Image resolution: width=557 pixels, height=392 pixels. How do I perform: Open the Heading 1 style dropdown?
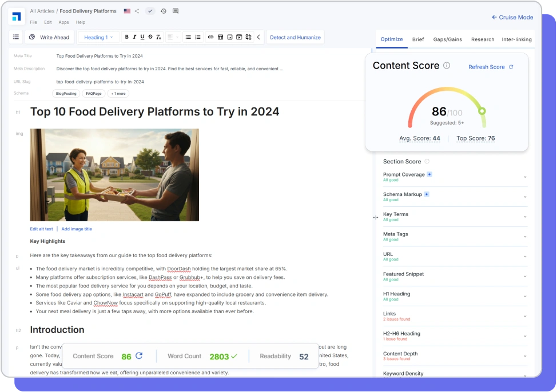pyautogui.click(x=98, y=37)
